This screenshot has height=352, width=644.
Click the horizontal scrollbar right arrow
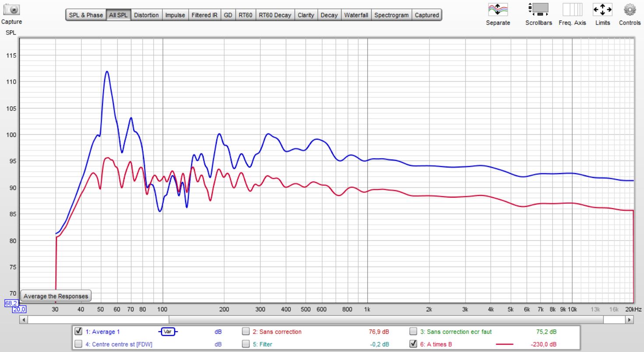coord(630,320)
